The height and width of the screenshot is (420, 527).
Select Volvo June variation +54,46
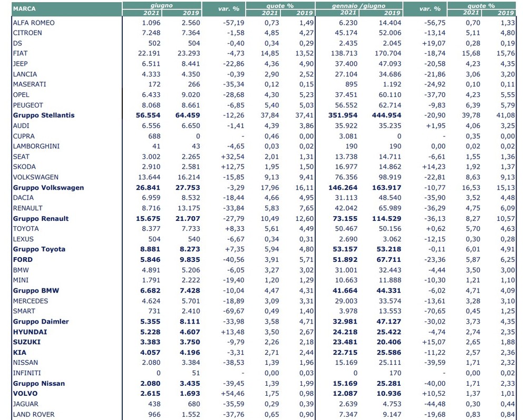tap(232, 394)
